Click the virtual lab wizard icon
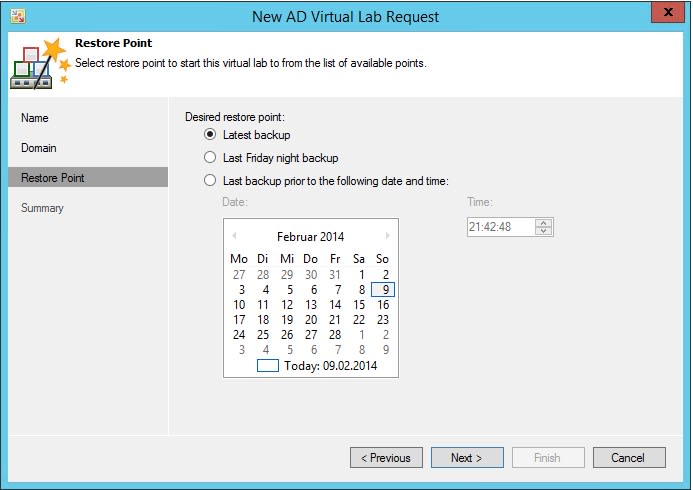Screen dimensions: 693x490 click(40, 64)
